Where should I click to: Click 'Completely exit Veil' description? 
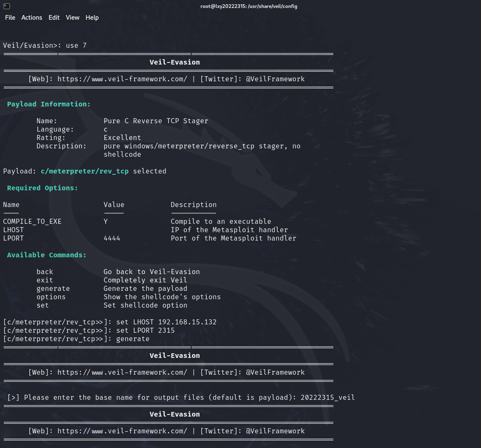[x=146, y=280]
